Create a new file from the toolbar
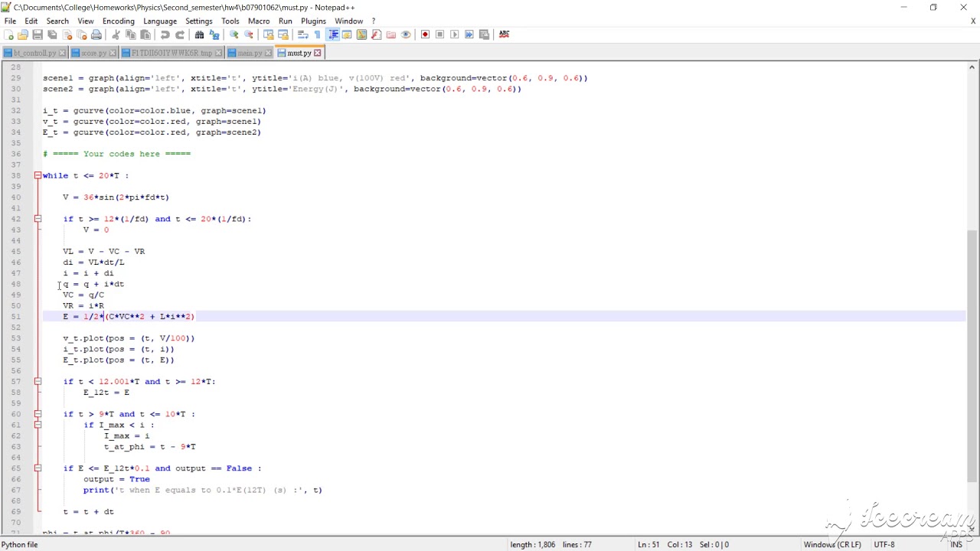 pyautogui.click(x=8, y=34)
